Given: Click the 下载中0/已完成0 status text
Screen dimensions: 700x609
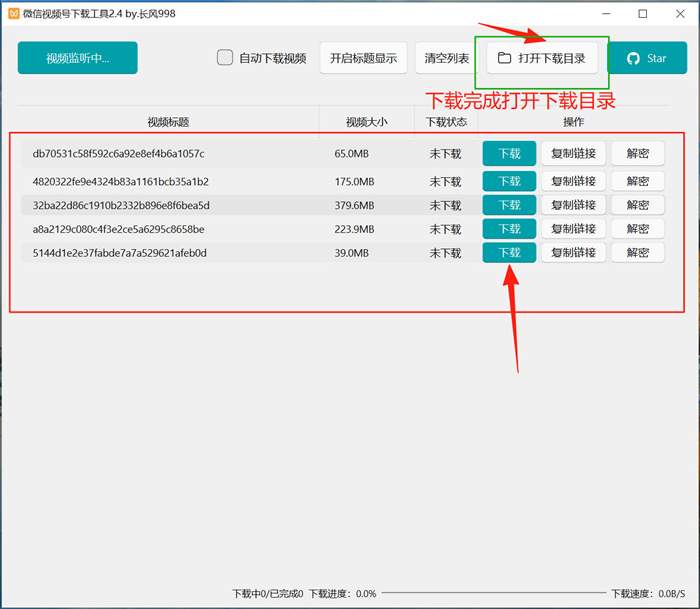Looking at the screenshot, I should (267, 593).
